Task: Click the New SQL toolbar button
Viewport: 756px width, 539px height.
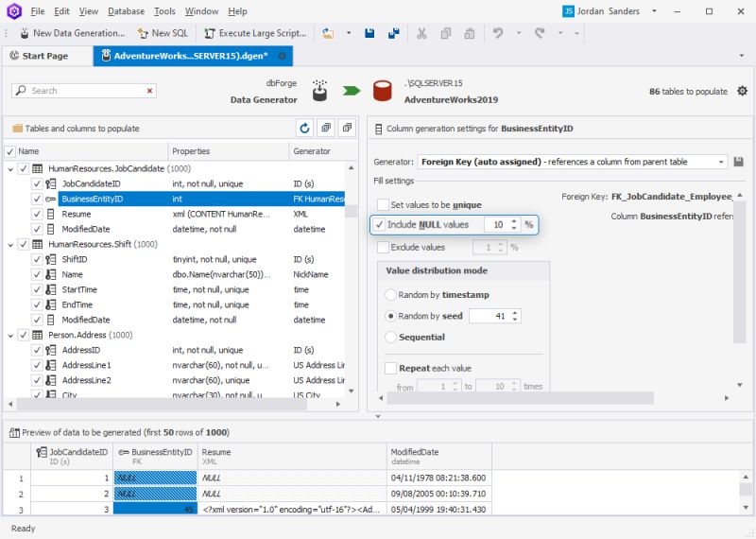Action: coord(163,33)
